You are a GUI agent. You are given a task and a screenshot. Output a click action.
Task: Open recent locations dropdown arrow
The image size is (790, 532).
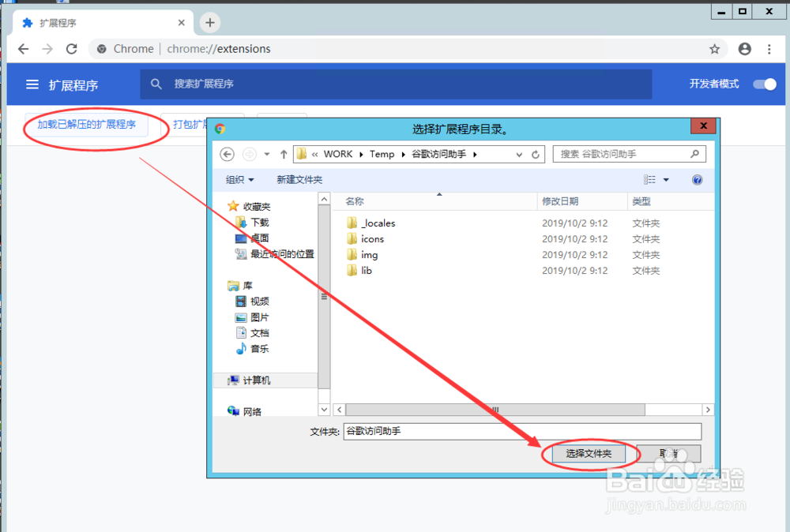[267, 154]
